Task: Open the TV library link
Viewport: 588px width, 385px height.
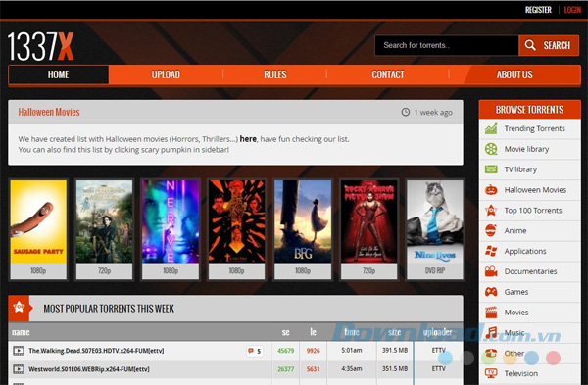Action: point(520,169)
